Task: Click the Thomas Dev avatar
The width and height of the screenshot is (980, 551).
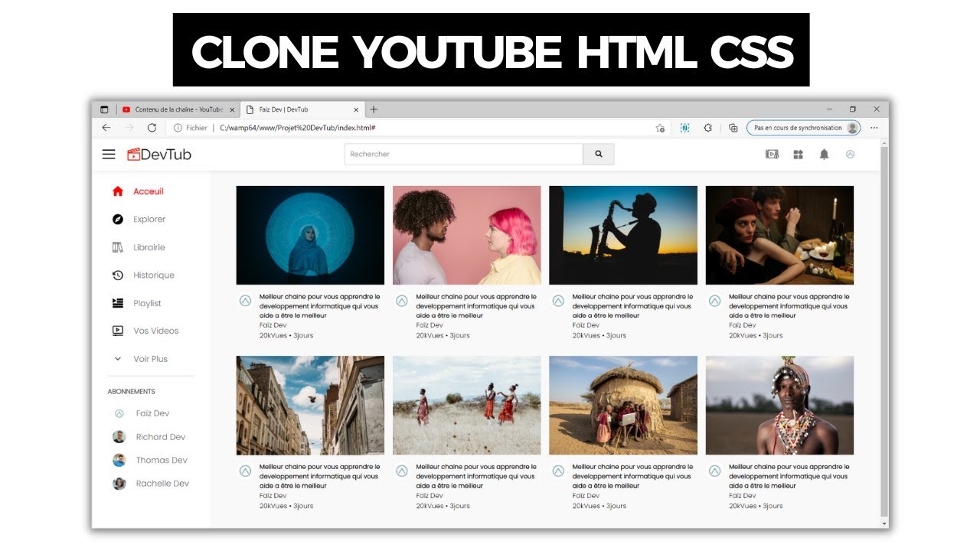Action: (x=119, y=460)
